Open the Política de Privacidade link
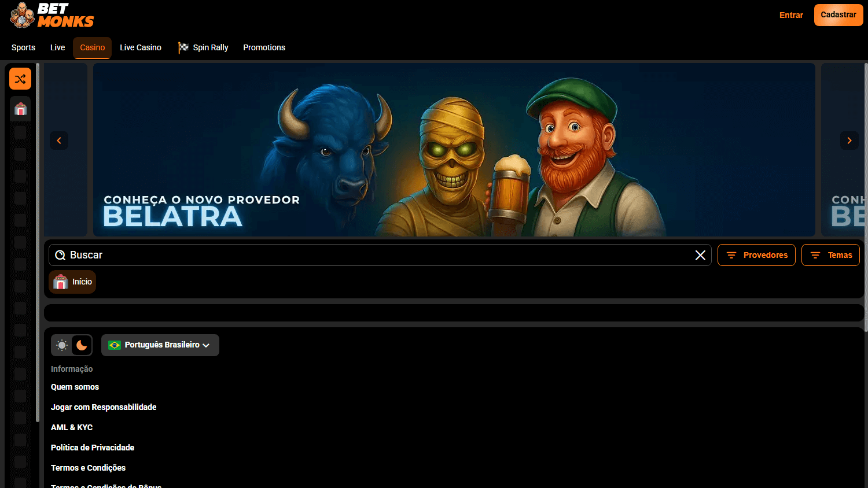Viewport: 868px width, 488px height. pyautogui.click(x=93, y=447)
